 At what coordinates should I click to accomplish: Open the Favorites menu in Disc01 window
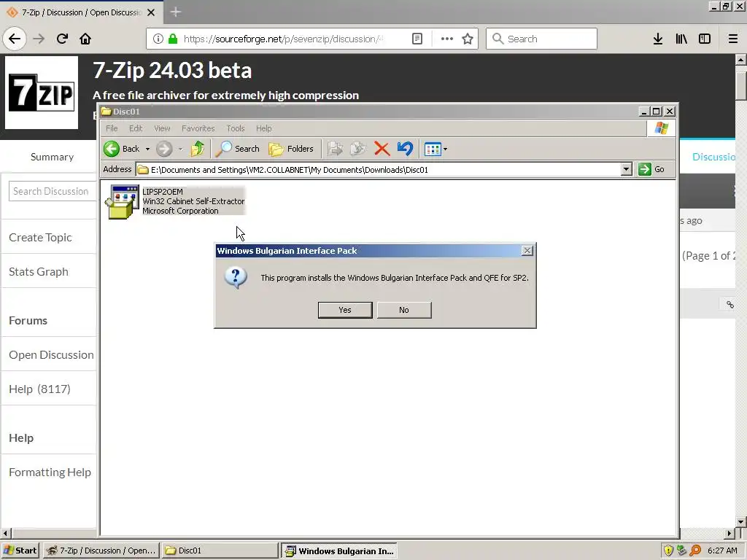click(x=198, y=128)
